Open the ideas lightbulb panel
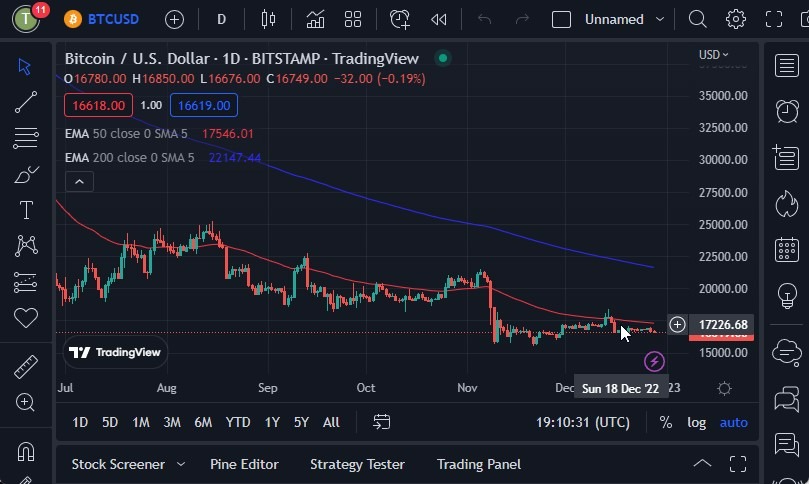Image resolution: width=809 pixels, height=484 pixels. (x=787, y=295)
